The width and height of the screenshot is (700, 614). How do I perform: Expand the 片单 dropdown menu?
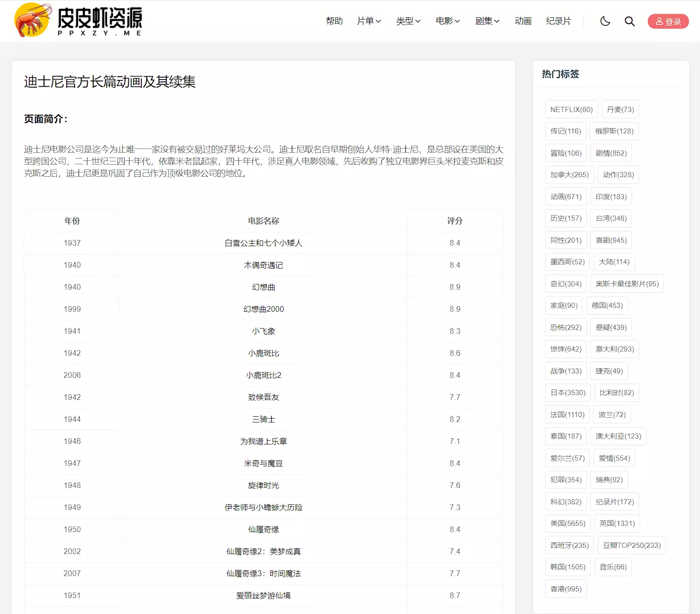point(369,21)
